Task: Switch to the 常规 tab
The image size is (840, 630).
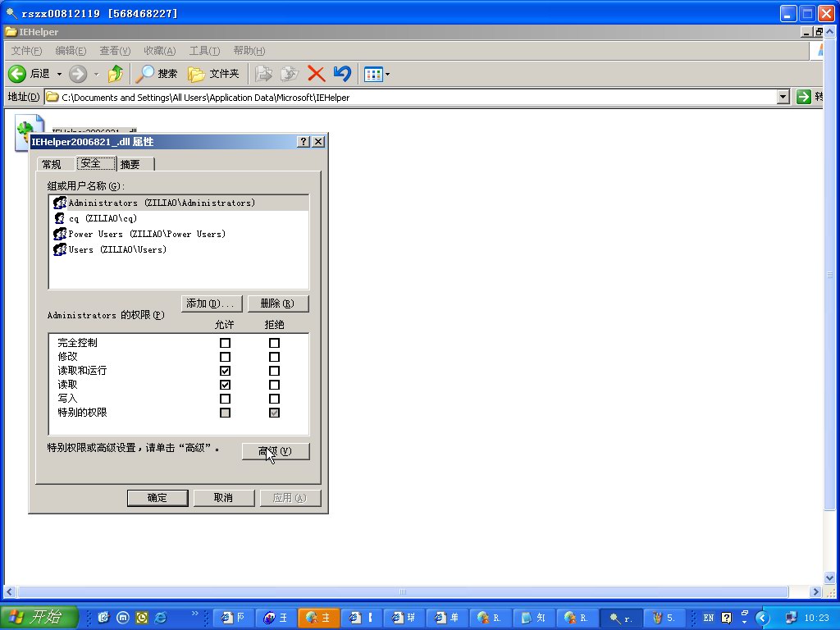Action: 52,164
